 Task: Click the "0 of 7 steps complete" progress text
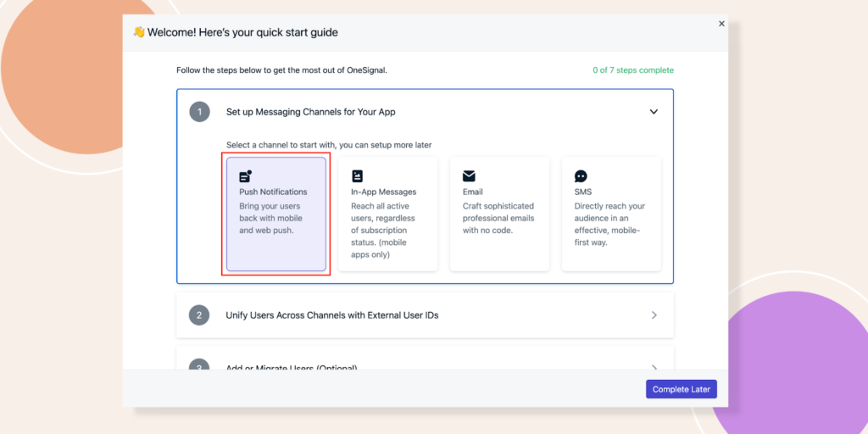point(633,70)
